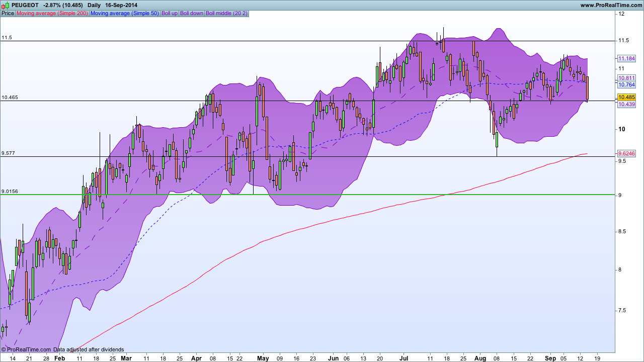Viewport: 644px width, 362px height.
Task: Click the candlestick chart icon beside PEUGEOT
Action: [x=5, y=5]
